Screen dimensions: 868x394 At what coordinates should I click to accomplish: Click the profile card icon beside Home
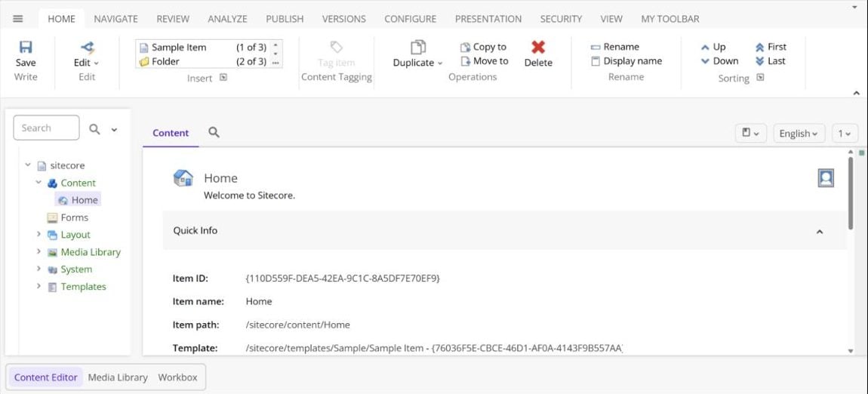[826, 178]
